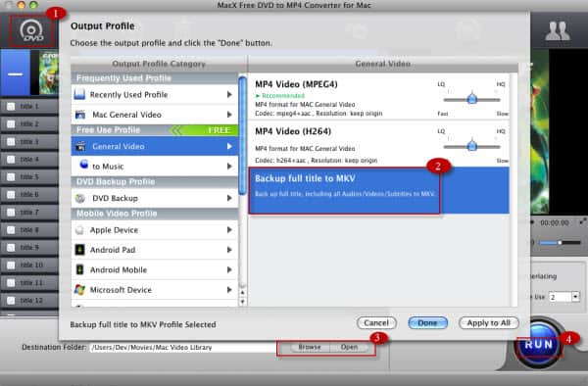This screenshot has height=386, width=588.
Task: Check the title 11 checkbox
Action: click(x=11, y=282)
